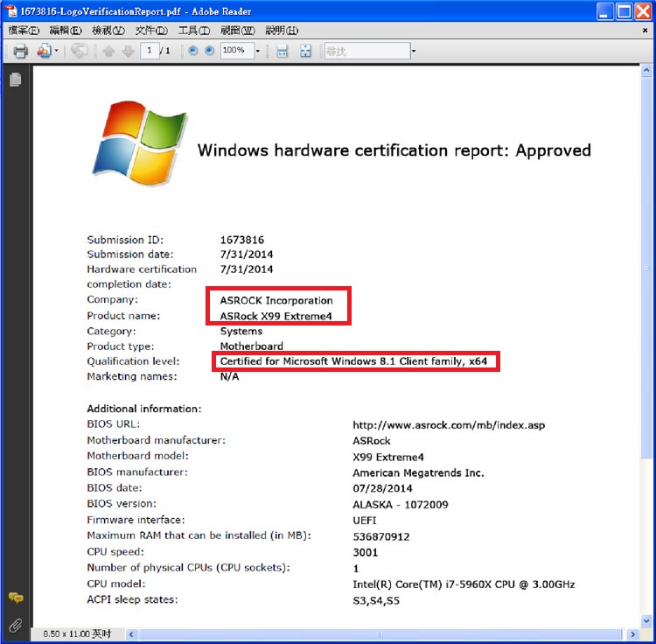The height and width of the screenshot is (644, 656).
Task: Click the vertical scrollbar down arrow
Action: click(x=646, y=620)
